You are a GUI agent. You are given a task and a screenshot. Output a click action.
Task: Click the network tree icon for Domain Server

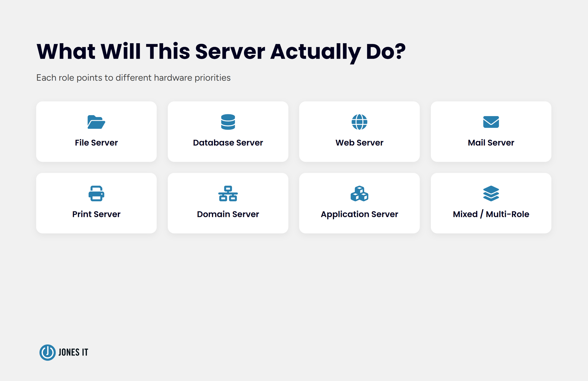(228, 194)
